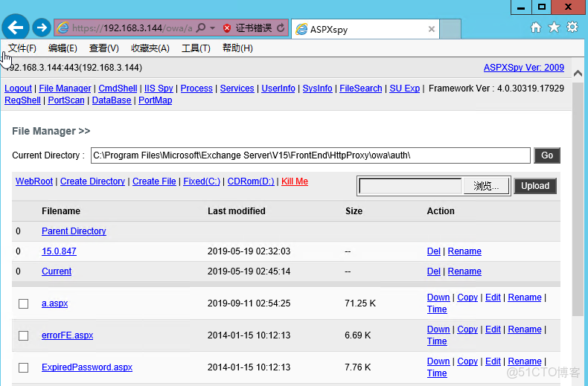The height and width of the screenshot is (386, 588).
Task: Open the 15.0.847 folder link
Action: [59, 251]
